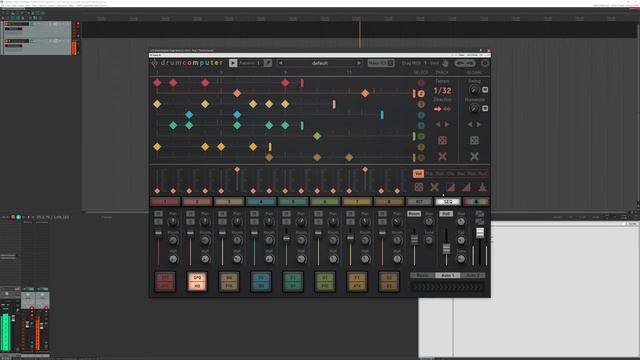Open red track tab 1
This screenshot has width=640, height=360.
click(165, 202)
